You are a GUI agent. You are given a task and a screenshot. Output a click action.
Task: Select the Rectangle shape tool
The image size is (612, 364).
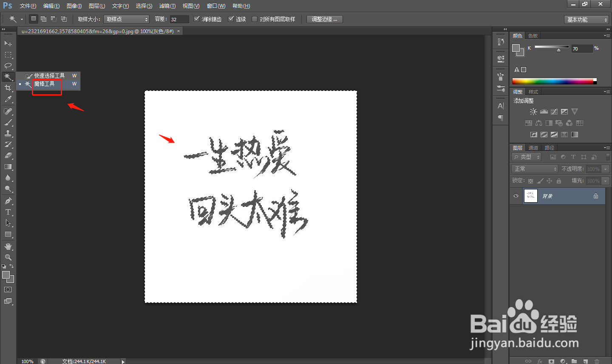[8, 234]
